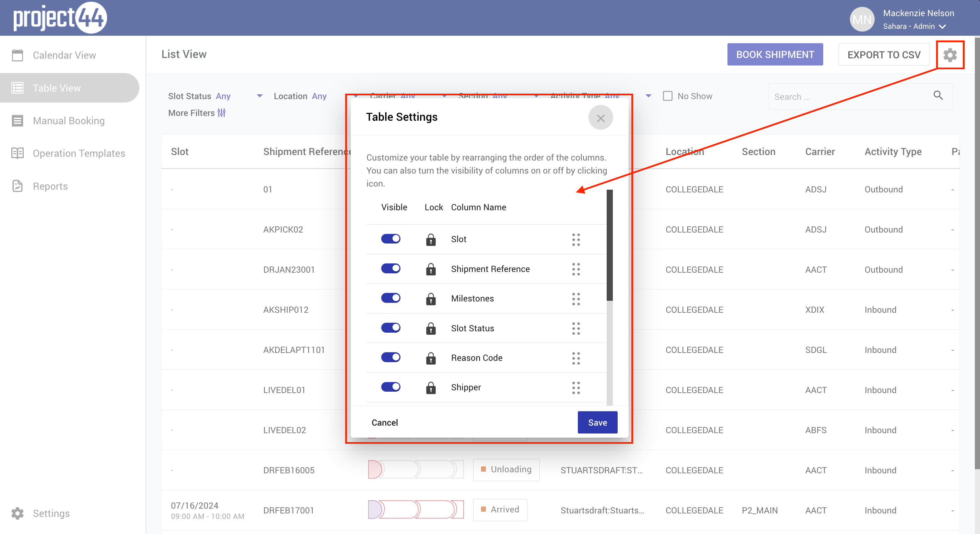Grab the drag handle for Reason Code row
Screen dimensions: 980x534
point(576,358)
